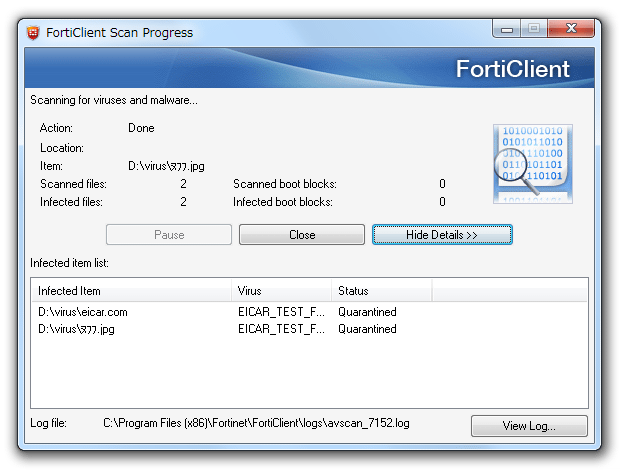The image size is (623, 472).
Task: Close window with red X button
Action: (x=571, y=29)
